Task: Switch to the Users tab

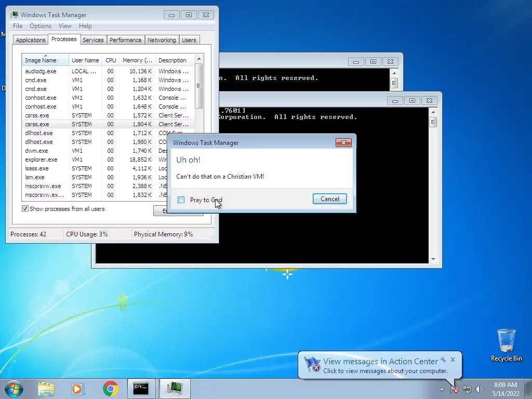Action: point(189,40)
